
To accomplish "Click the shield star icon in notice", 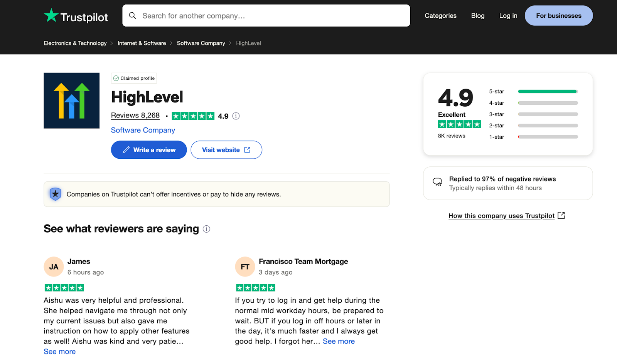I will pos(56,194).
